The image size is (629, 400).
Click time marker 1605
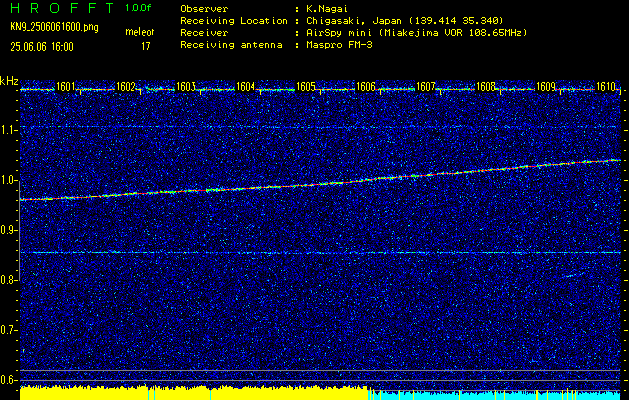pyautogui.click(x=306, y=86)
